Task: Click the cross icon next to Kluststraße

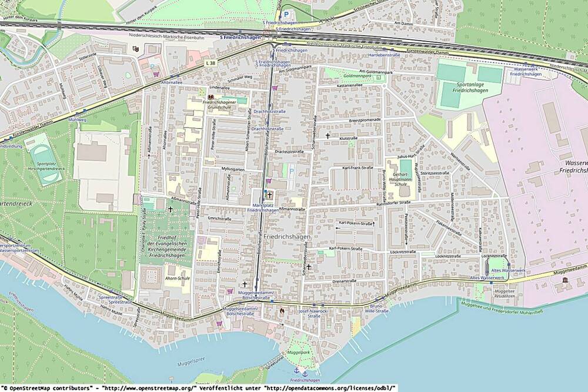Action: [x=328, y=135]
